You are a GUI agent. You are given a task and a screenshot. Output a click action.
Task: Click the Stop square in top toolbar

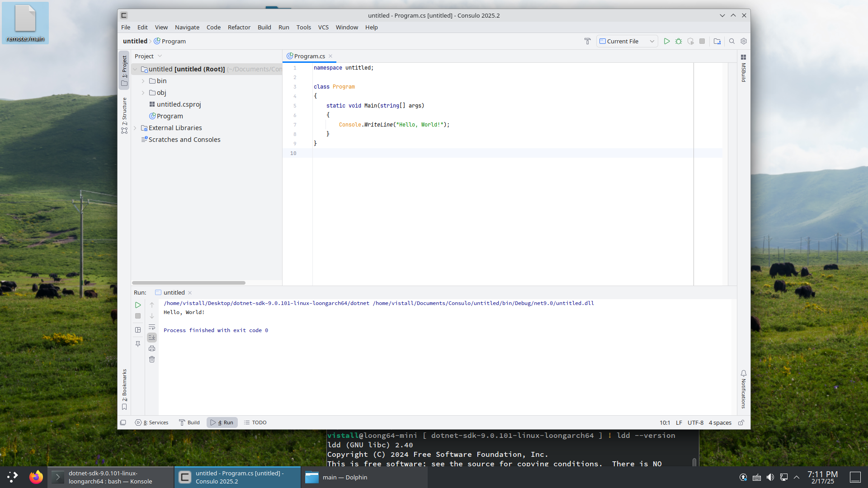[702, 41]
